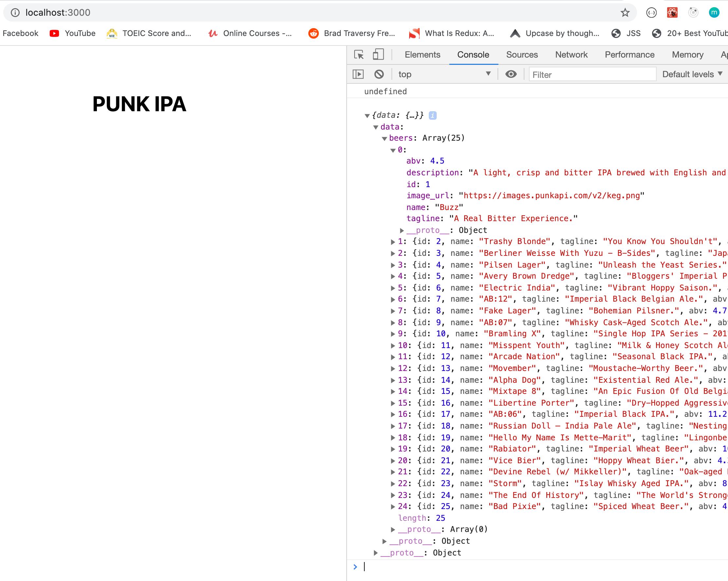Toggle the device toolbar
The image size is (728, 581).
point(378,54)
